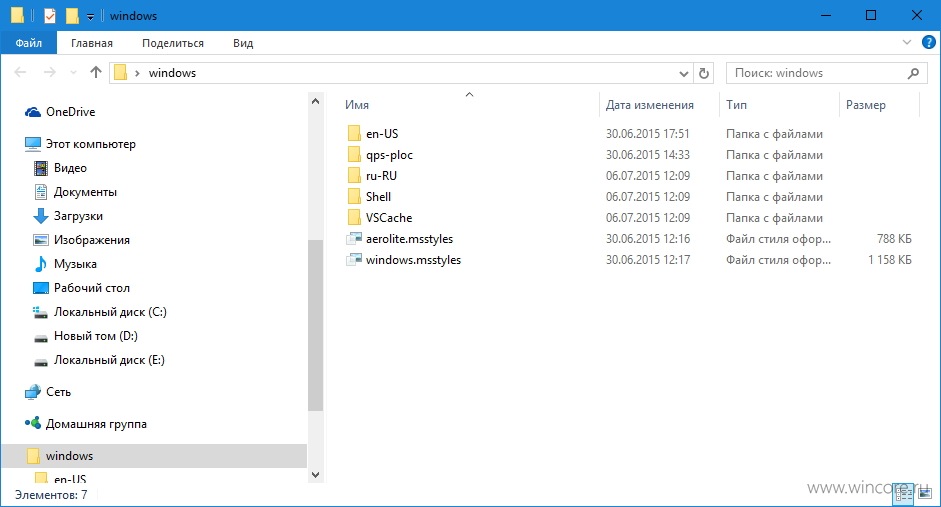Select the windows.msstyles file
Image resolution: width=941 pixels, height=507 pixels.
point(404,260)
